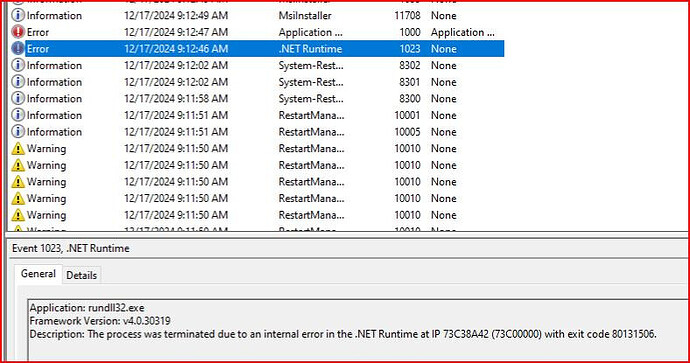Click event ID 8300

pyautogui.click(x=409, y=99)
